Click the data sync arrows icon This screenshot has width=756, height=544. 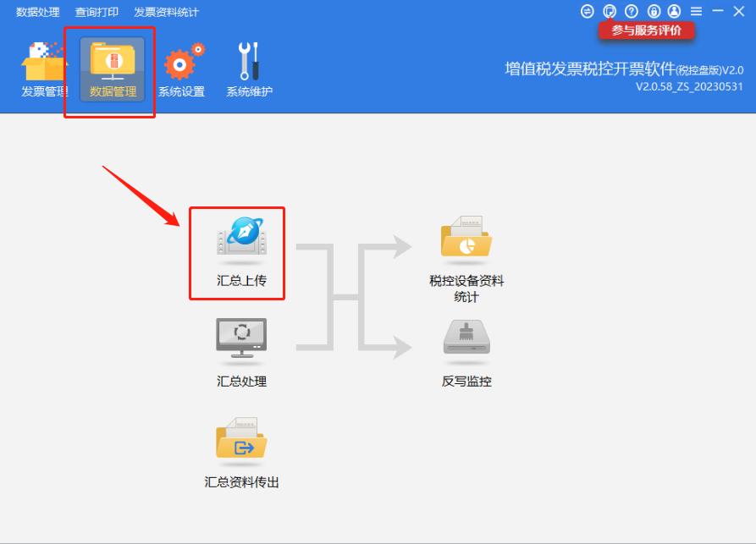click(x=588, y=11)
